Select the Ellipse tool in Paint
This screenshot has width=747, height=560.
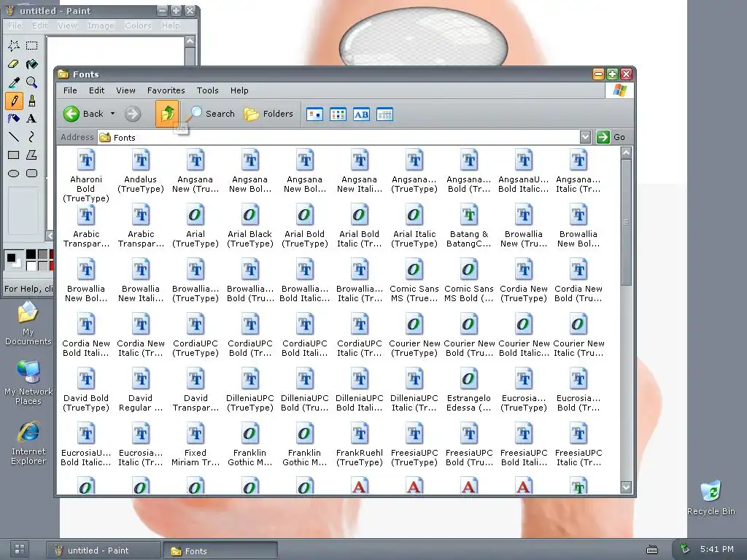click(x=14, y=174)
